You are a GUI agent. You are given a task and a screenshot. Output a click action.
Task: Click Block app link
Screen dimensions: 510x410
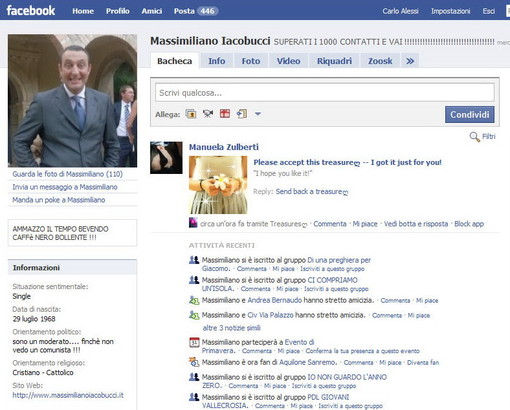click(x=469, y=224)
